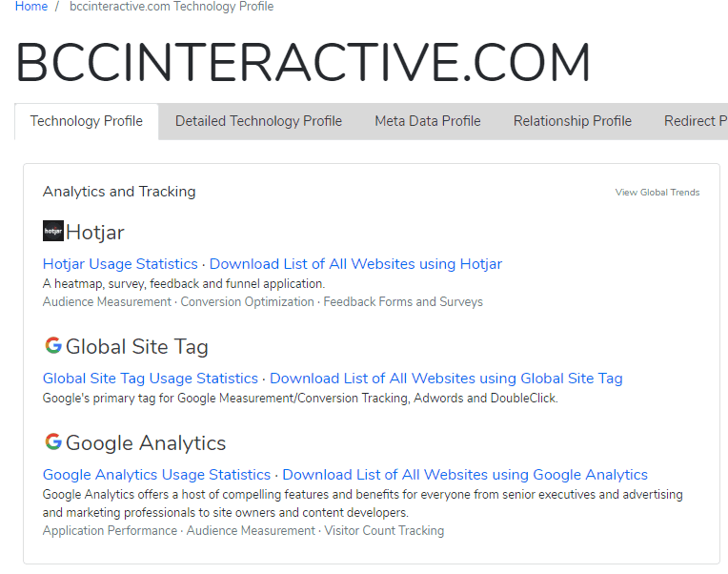Viewport: 728px width, 574px height.
Task: Click the Google Analytics heading
Action: tap(146, 443)
